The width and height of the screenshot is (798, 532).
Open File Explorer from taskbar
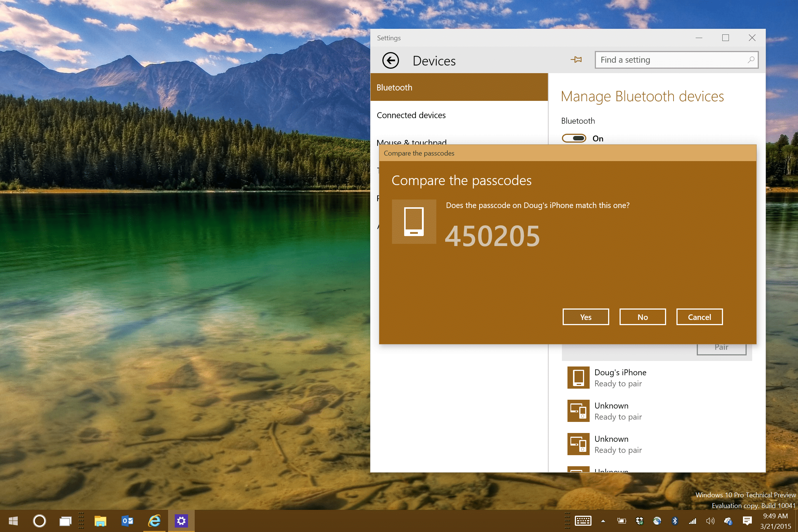pyautogui.click(x=100, y=521)
